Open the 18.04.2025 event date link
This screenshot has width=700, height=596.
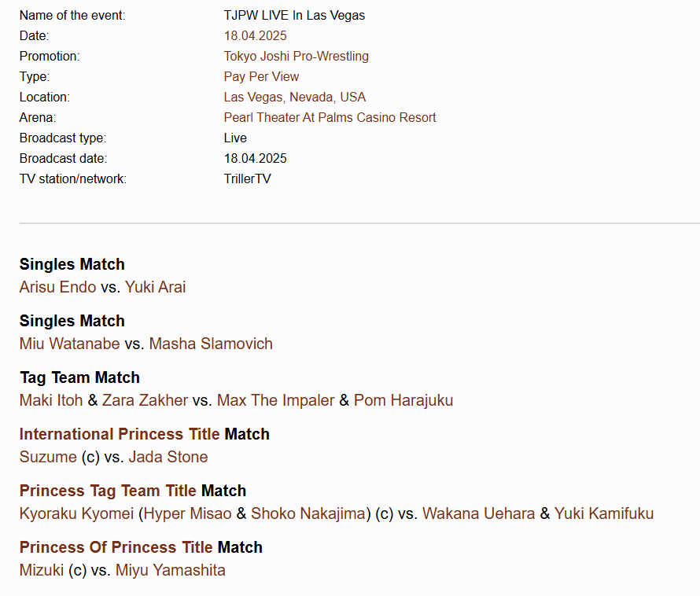255,35
